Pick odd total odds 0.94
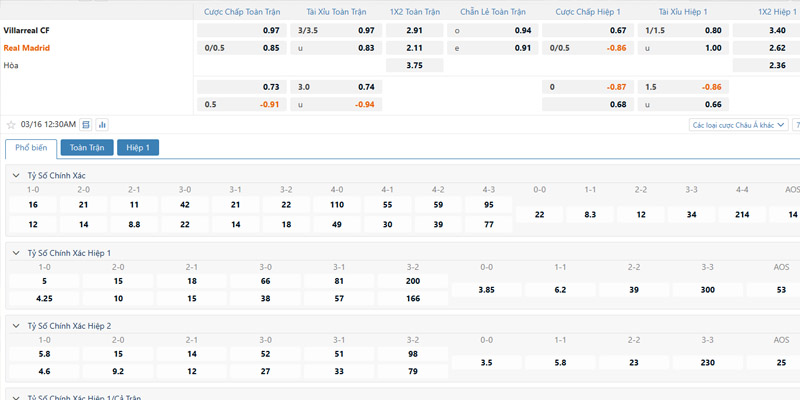The height and width of the screenshot is (400, 800). [492, 31]
